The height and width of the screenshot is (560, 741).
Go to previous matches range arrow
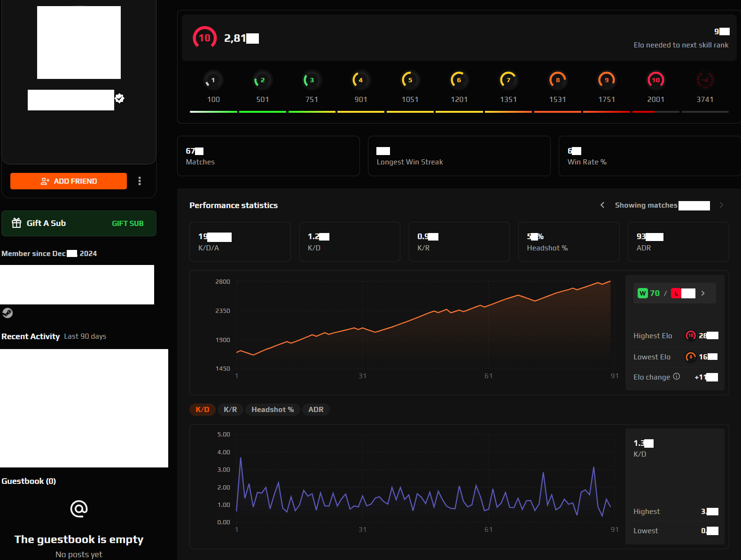click(x=602, y=205)
